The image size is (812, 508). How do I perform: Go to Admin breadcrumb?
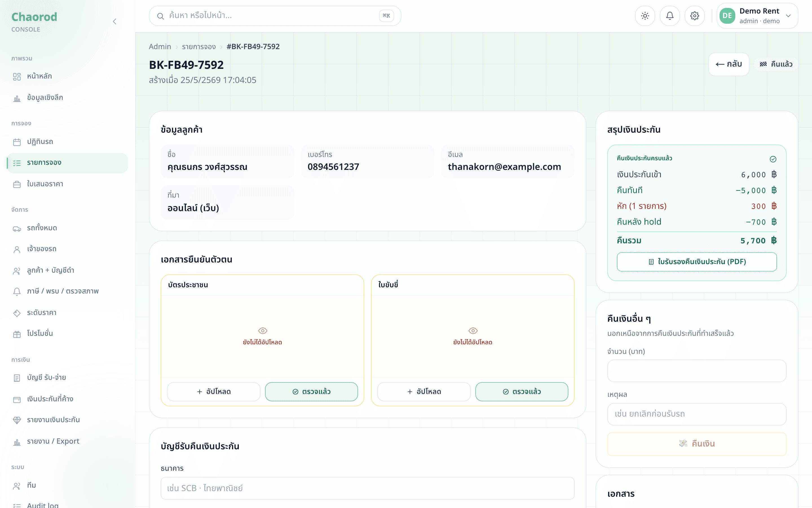point(160,46)
